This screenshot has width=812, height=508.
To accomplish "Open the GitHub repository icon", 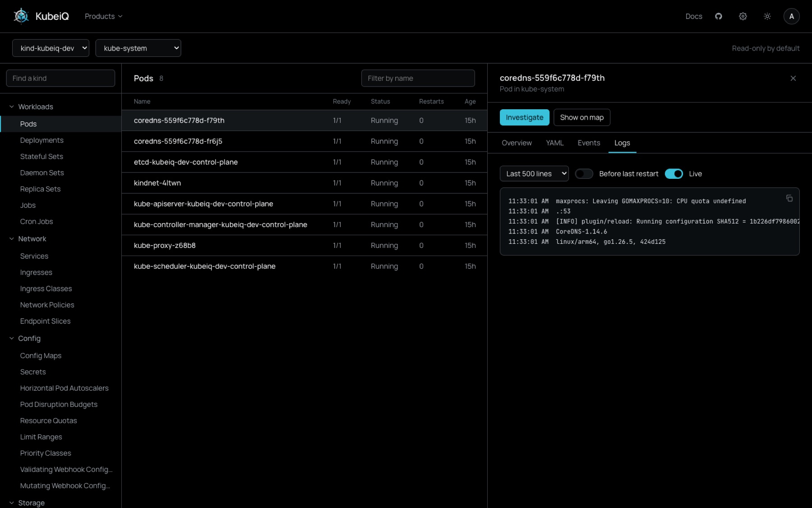I will pyautogui.click(x=719, y=16).
